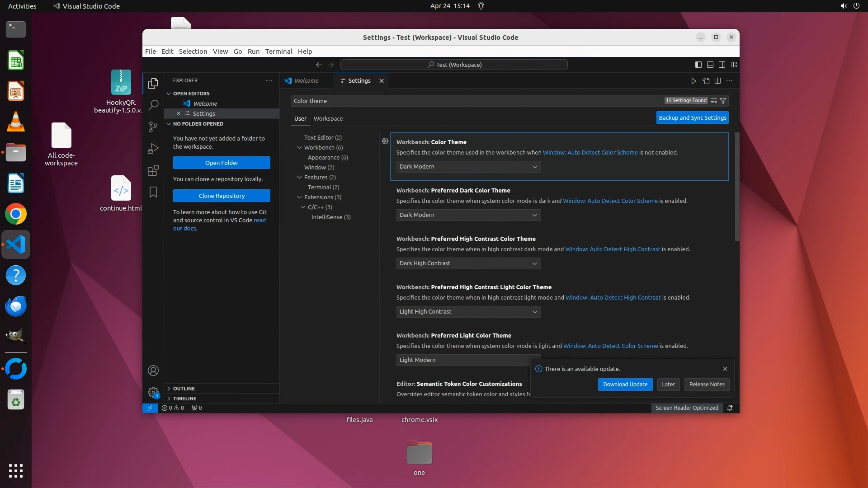Open the Extensions view

153,170
